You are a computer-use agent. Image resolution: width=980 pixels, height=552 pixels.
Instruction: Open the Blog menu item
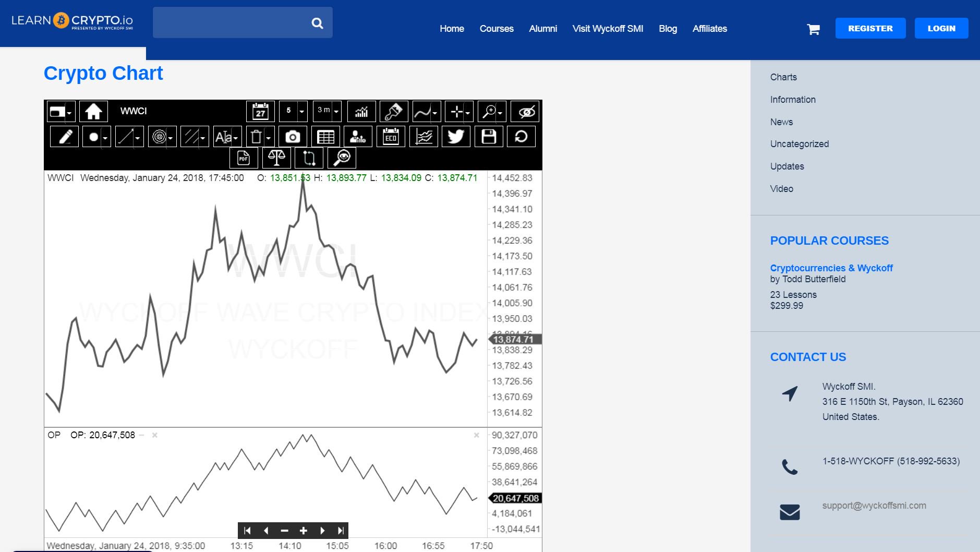tap(668, 29)
